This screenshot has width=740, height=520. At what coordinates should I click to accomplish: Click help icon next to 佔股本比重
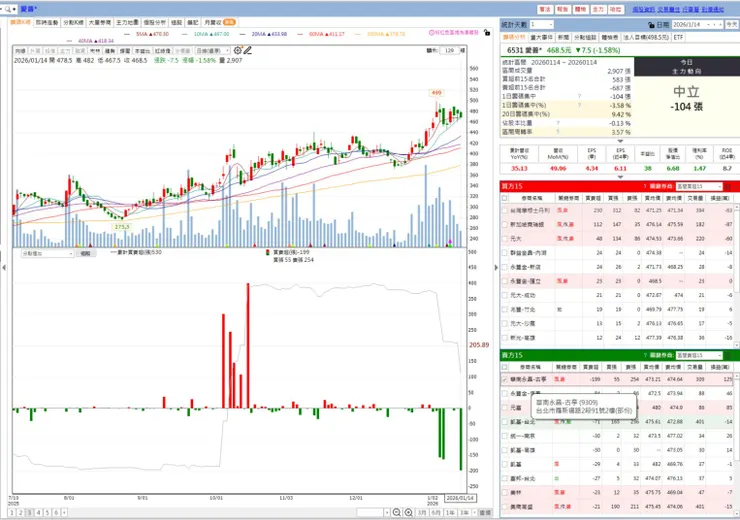[x=557, y=123]
